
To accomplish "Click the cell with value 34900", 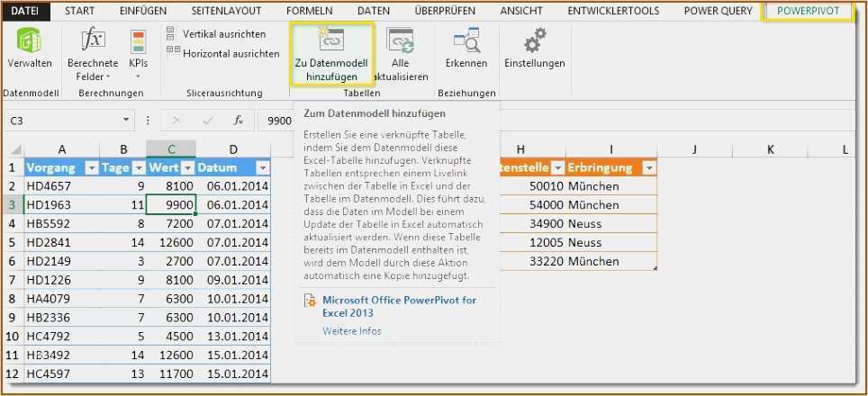I will click(x=532, y=224).
